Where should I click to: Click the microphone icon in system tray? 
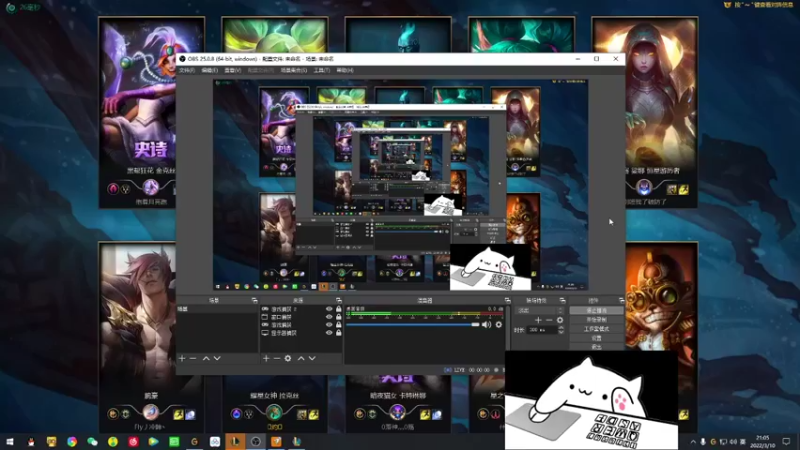coord(703,441)
